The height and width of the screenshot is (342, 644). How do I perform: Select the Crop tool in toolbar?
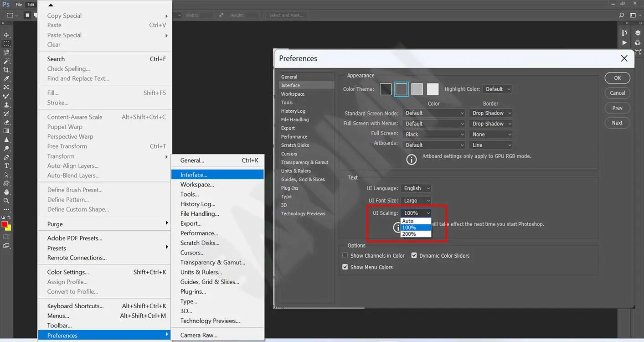point(6,70)
